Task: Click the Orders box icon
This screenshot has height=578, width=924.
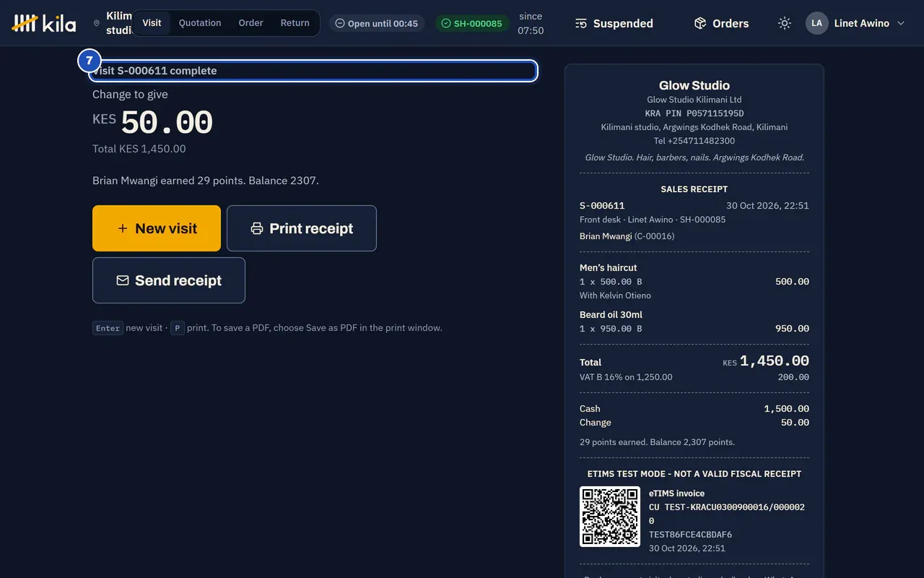Action: pos(699,23)
